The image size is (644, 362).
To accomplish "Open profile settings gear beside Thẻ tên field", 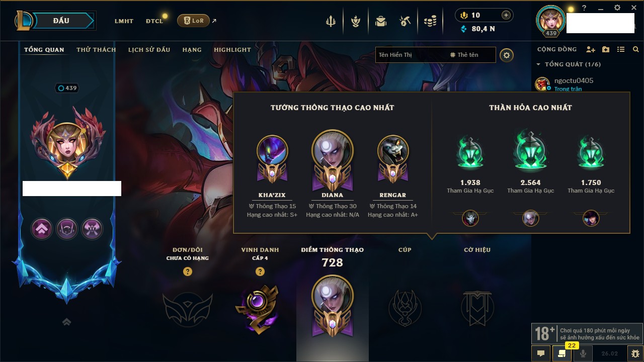I will [507, 55].
